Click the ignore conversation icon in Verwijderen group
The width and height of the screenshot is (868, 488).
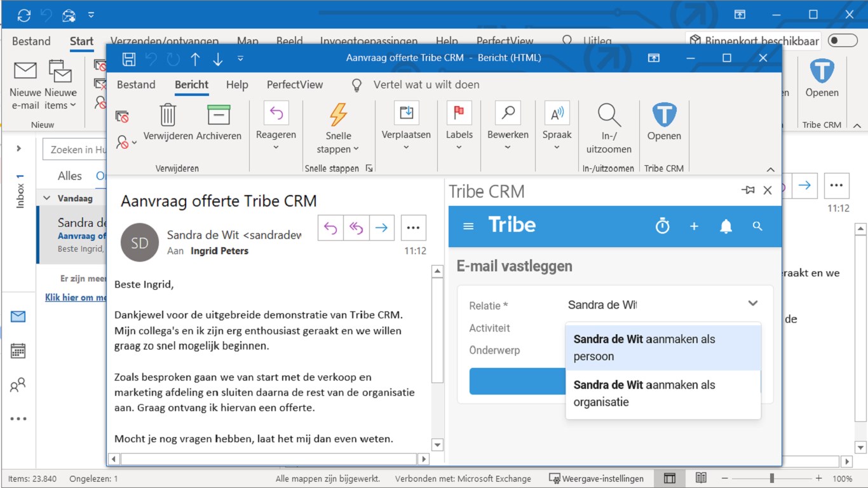coord(122,117)
